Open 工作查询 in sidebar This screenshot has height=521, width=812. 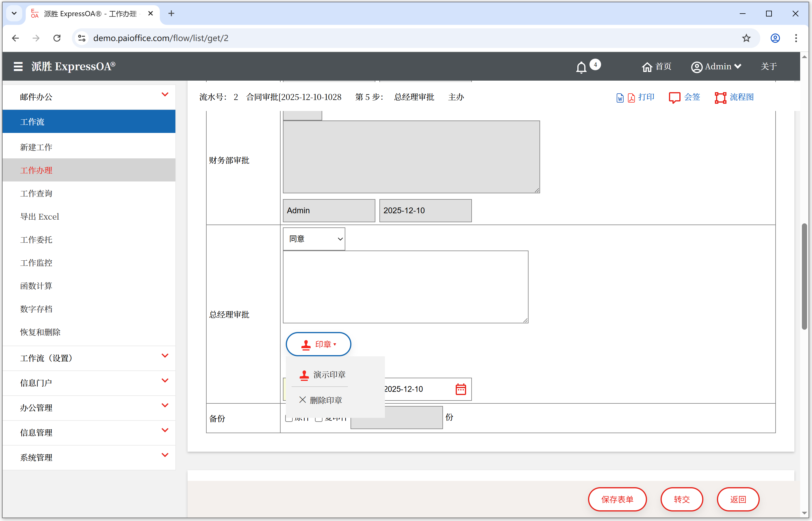click(36, 194)
